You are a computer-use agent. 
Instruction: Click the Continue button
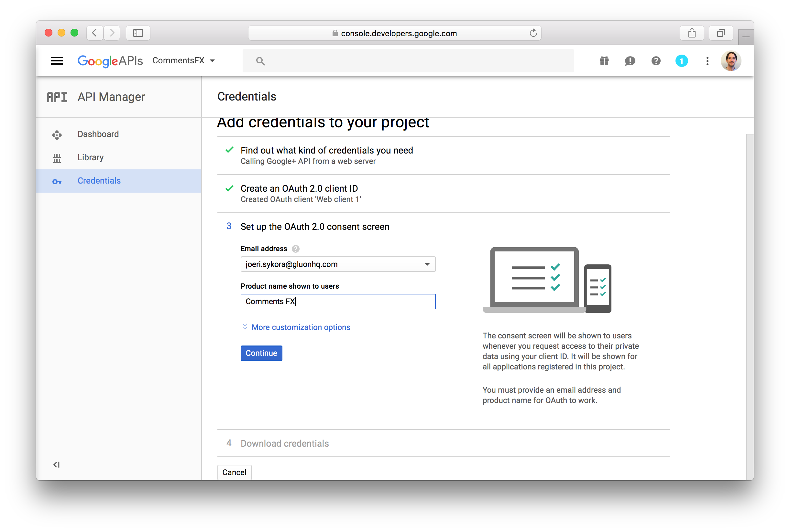261,353
